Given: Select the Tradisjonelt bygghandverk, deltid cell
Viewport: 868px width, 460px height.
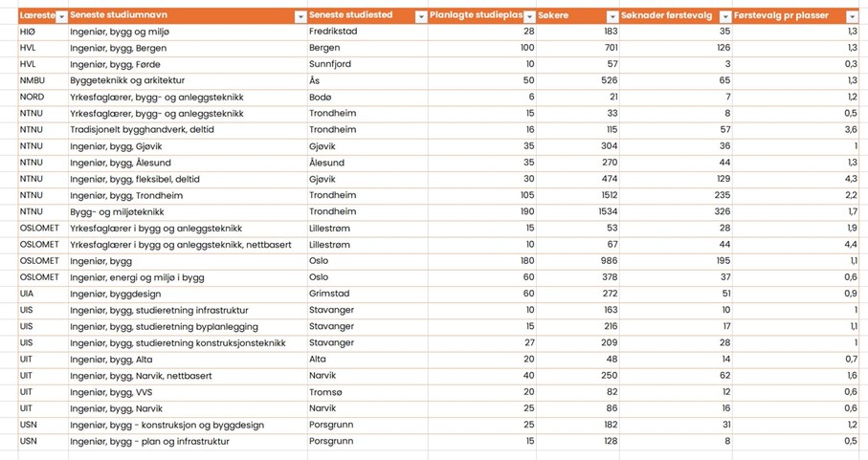Looking at the screenshot, I should (188, 130).
